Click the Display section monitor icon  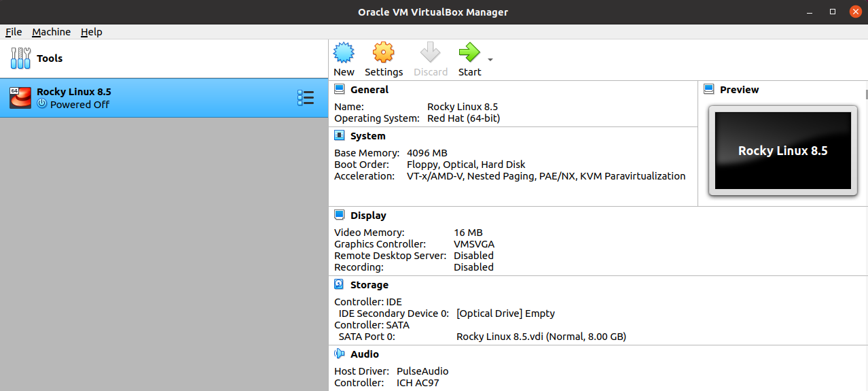[340, 216]
